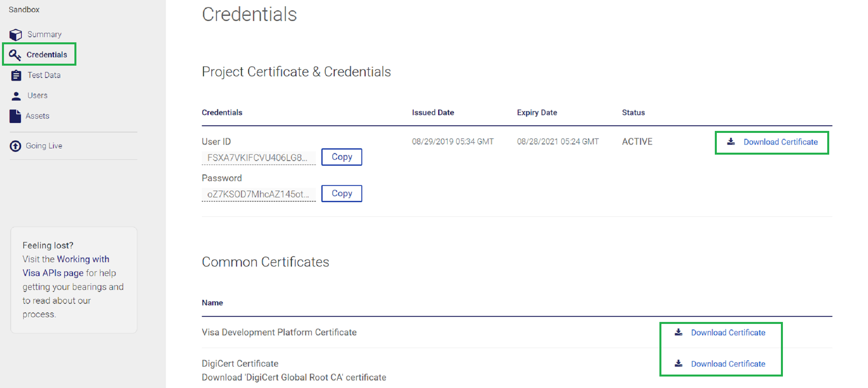Screen dimensions: 868x388
Task: Click the Credentials key icon
Action: (x=15, y=55)
